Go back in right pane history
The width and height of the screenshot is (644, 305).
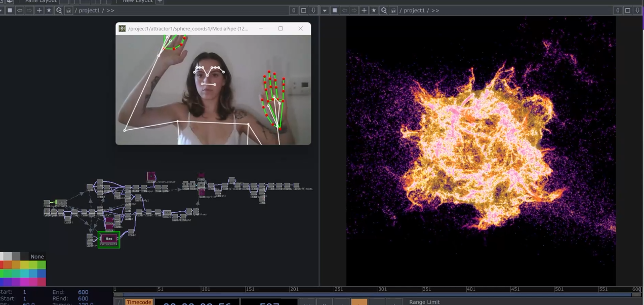coord(345,10)
